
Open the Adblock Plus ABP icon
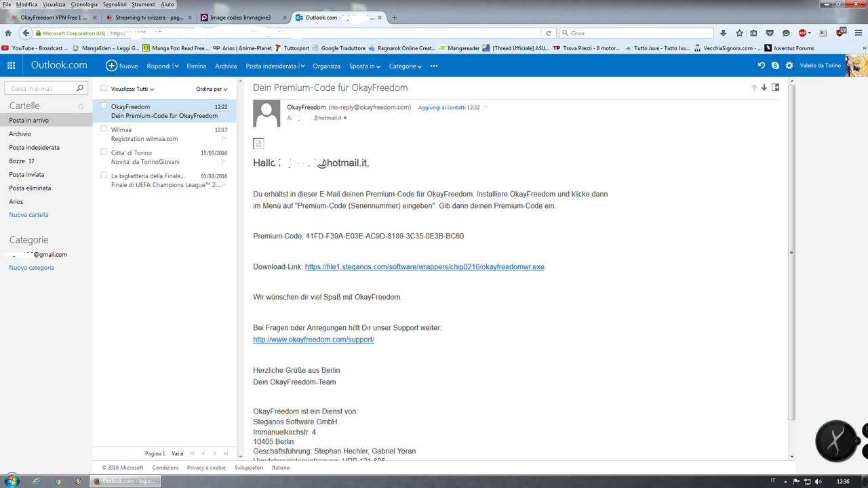point(804,33)
